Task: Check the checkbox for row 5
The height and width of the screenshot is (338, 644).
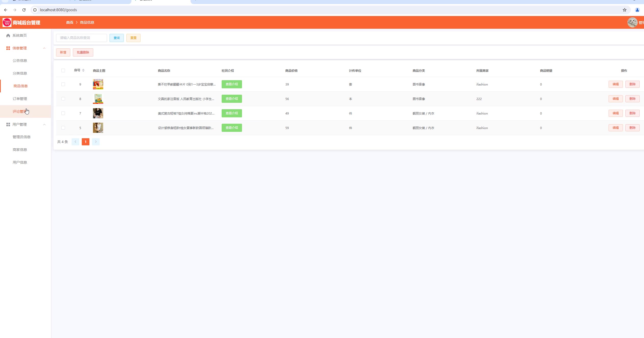Action: (63, 128)
